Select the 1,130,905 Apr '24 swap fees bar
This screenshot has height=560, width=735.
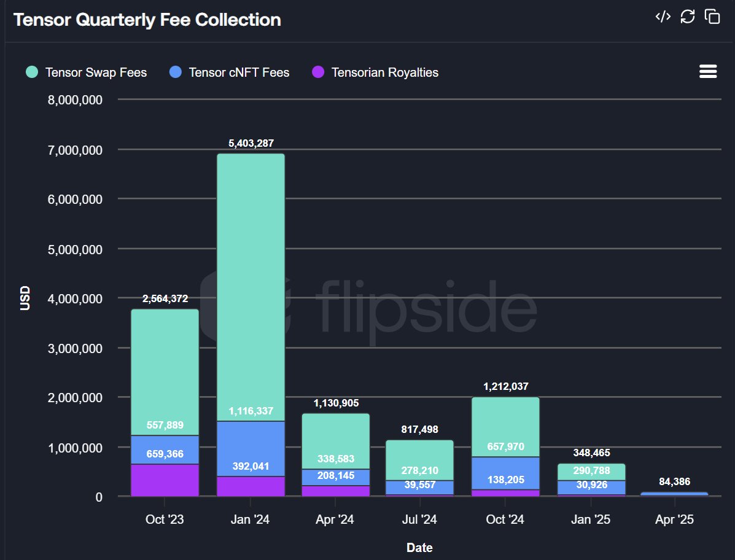336,441
